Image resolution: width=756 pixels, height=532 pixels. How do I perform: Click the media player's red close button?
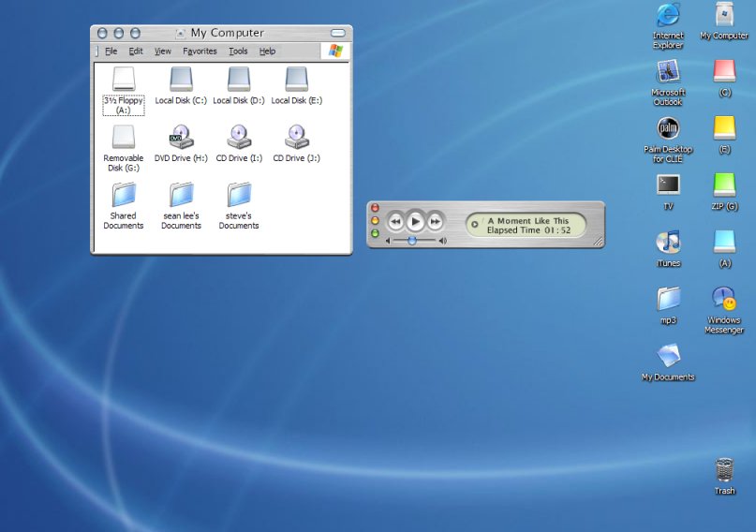pyautogui.click(x=375, y=208)
